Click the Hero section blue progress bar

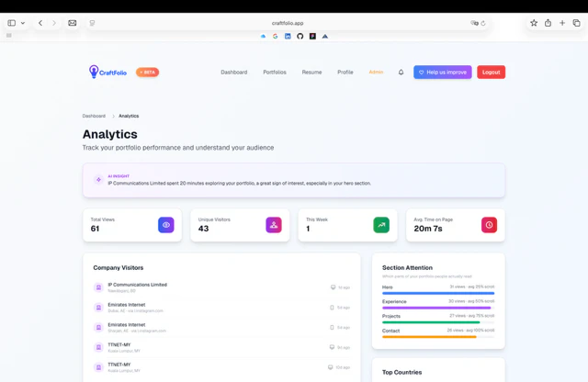(x=438, y=293)
